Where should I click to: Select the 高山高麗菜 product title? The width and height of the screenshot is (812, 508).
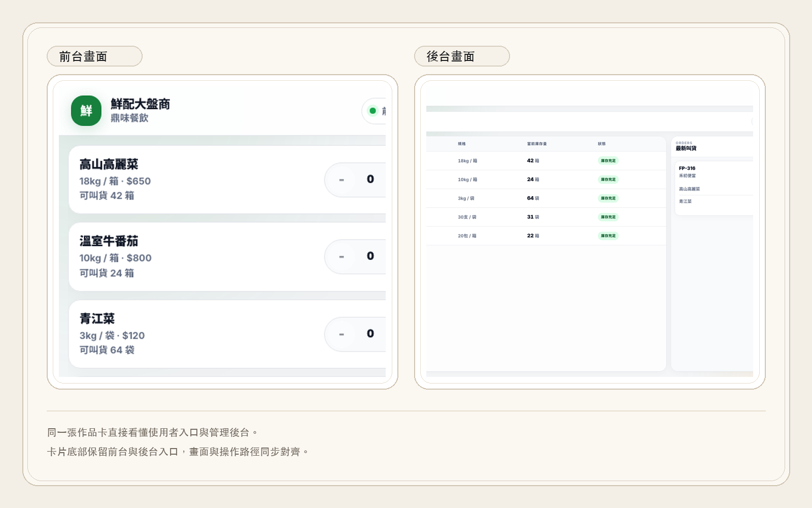pos(109,164)
